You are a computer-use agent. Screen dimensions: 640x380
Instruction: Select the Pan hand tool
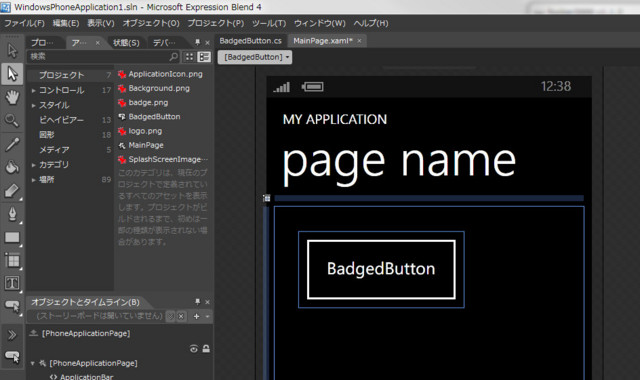tap(12, 97)
